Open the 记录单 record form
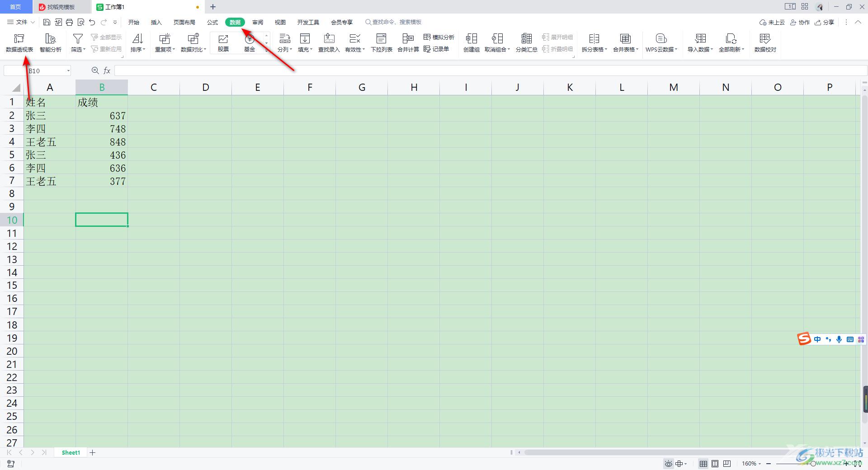868x470 pixels. click(x=436, y=49)
